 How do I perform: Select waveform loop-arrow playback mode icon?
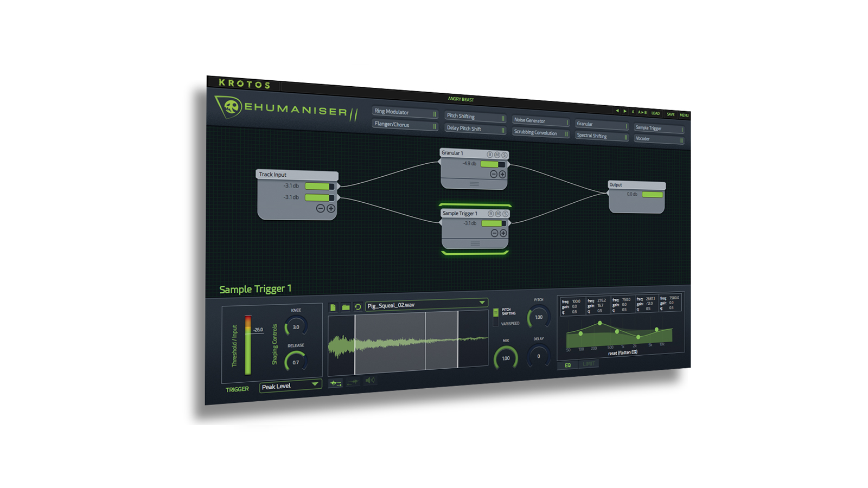tap(336, 383)
